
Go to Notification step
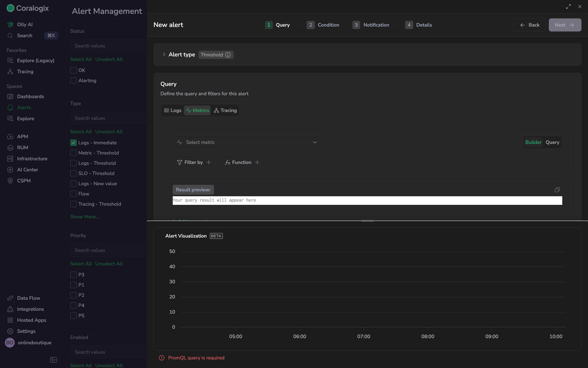click(371, 25)
